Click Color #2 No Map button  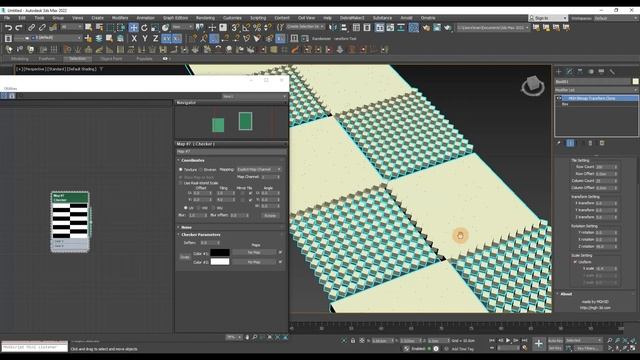click(254, 262)
